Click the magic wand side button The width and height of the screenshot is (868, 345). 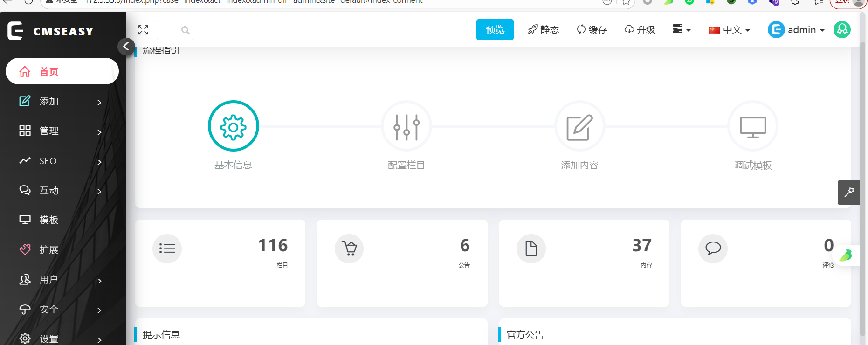[x=848, y=192]
